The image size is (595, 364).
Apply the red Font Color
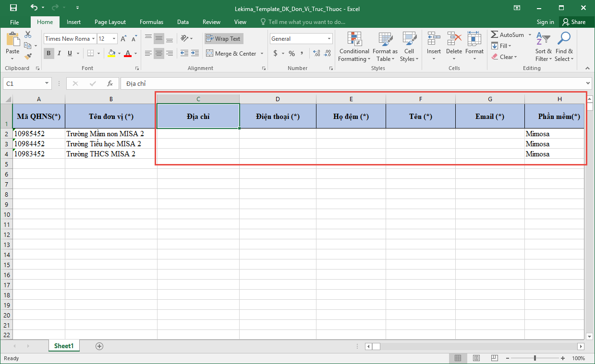(127, 53)
